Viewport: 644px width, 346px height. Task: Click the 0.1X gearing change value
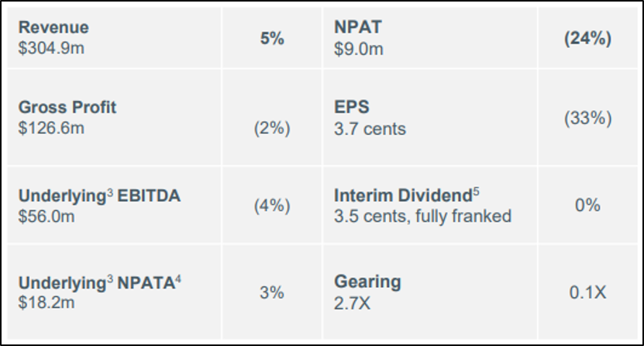587,292
